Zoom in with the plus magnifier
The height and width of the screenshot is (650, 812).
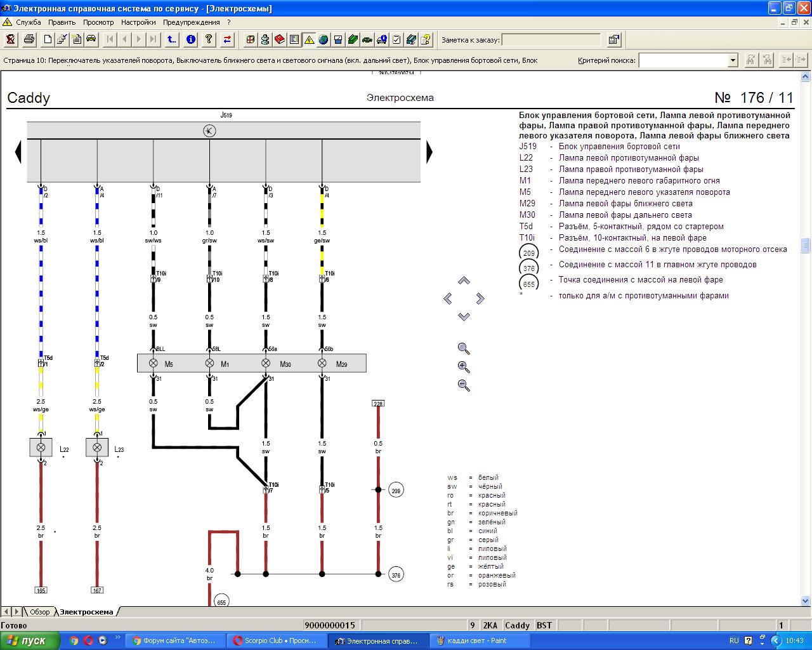click(x=464, y=367)
